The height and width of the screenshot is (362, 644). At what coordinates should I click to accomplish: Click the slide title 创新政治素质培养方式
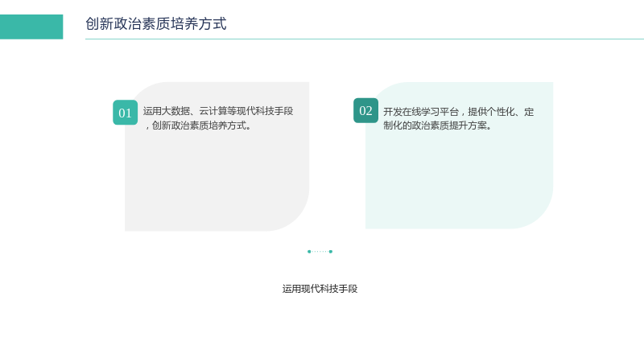[x=155, y=24]
